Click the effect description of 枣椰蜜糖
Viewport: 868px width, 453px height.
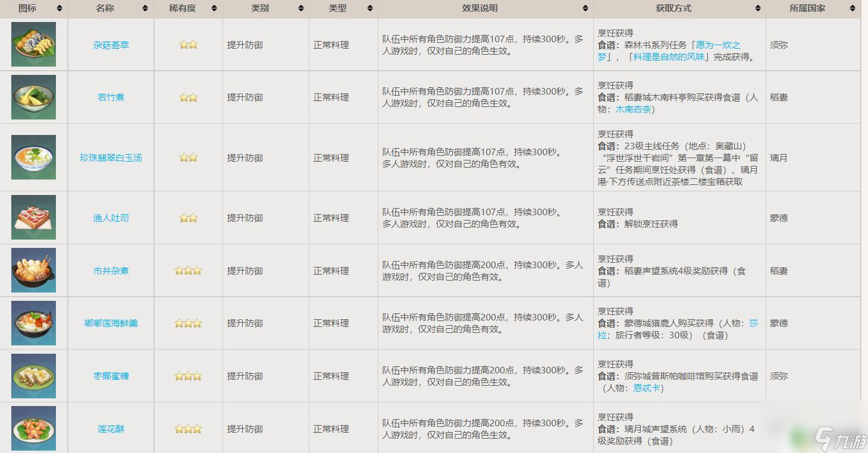pos(483,376)
